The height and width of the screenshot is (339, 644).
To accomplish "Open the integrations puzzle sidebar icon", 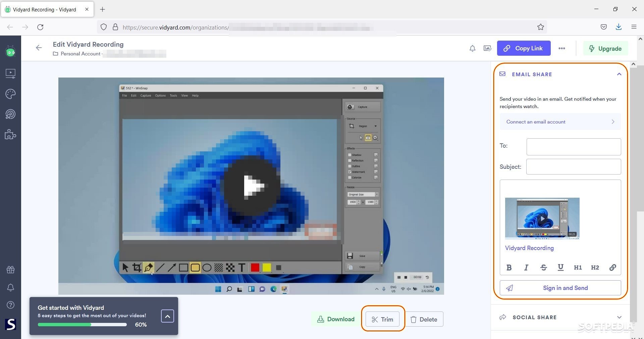I will click(x=10, y=135).
